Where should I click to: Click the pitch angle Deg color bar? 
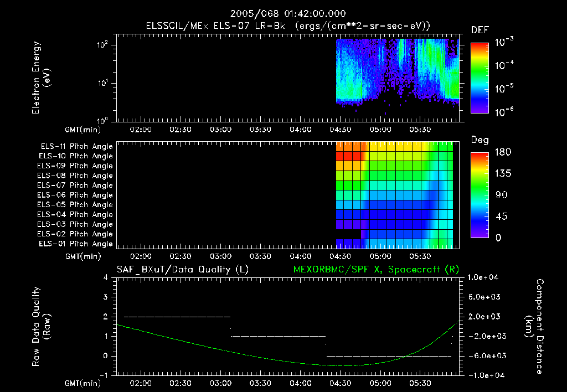pyautogui.click(x=480, y=195)
